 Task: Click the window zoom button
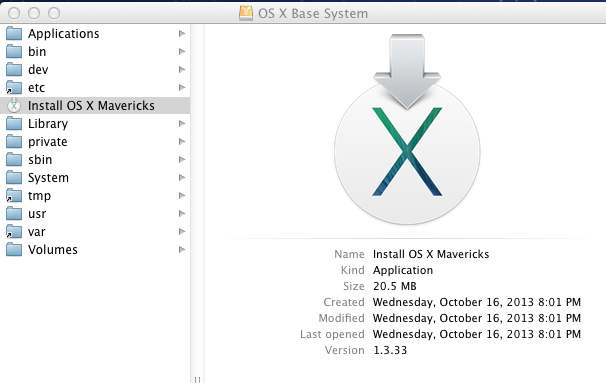(x=54, y=13)
